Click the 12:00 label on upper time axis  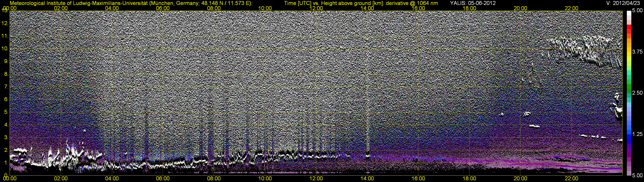point(316,8)
